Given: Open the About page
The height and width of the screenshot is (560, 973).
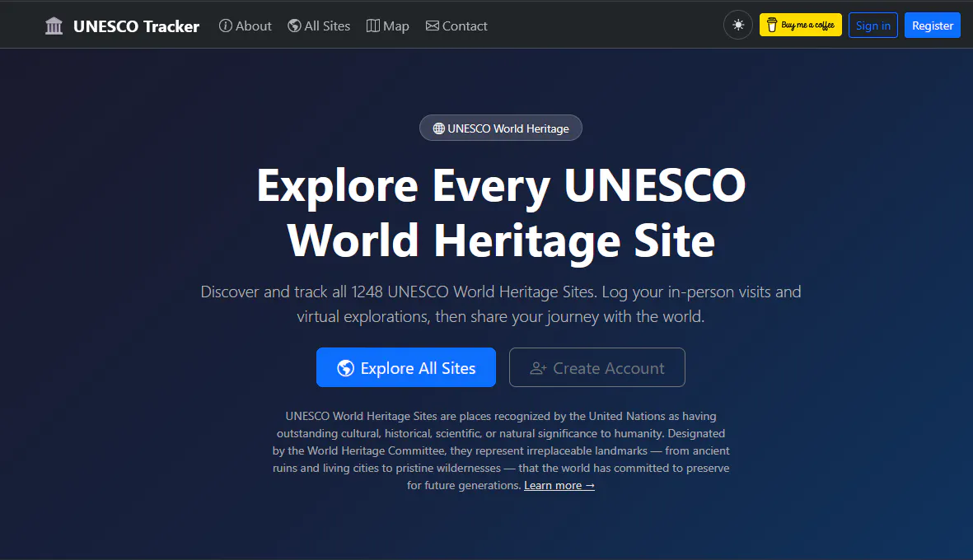Looking at the screenshot, I should coord(246,26).
